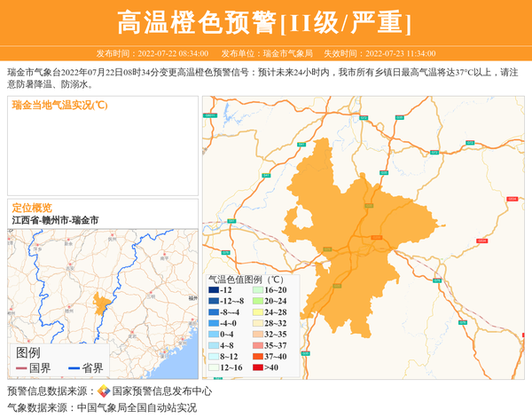Click the 江西省-赣州市-瑞金市 location path
This screenshot has height=418, width=532.
coord(55,219)
